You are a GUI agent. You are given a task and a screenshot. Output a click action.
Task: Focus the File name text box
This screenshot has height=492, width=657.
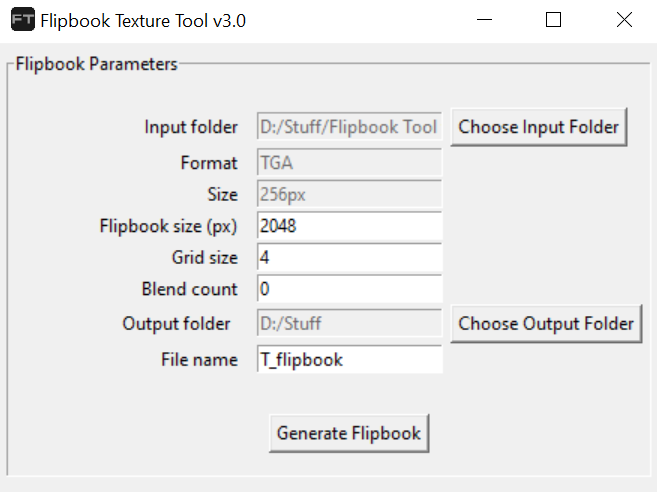(x=349, y=359)
